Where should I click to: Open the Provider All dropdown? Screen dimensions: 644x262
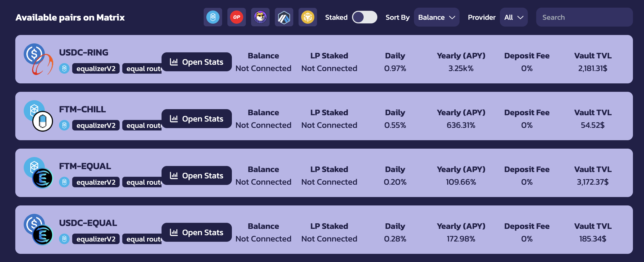[513, 17]
